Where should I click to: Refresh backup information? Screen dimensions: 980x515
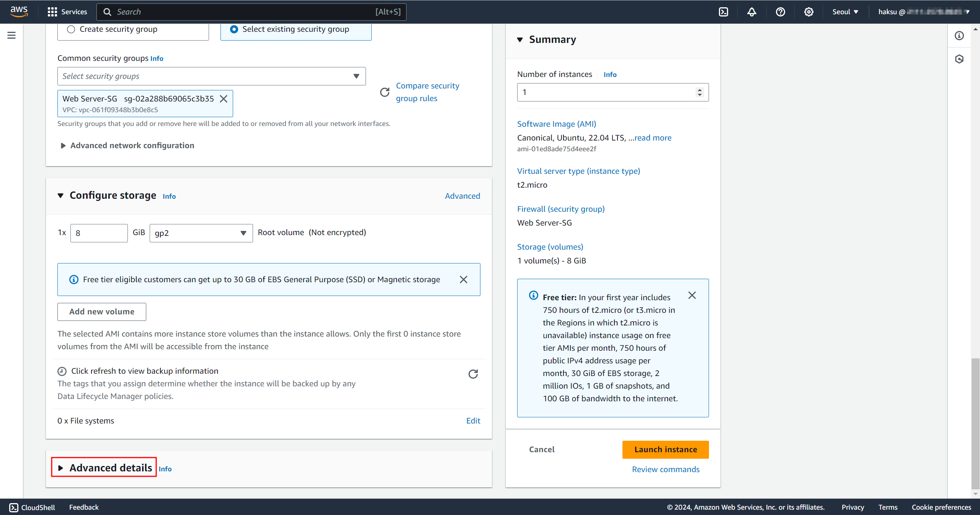click(473, 374)
